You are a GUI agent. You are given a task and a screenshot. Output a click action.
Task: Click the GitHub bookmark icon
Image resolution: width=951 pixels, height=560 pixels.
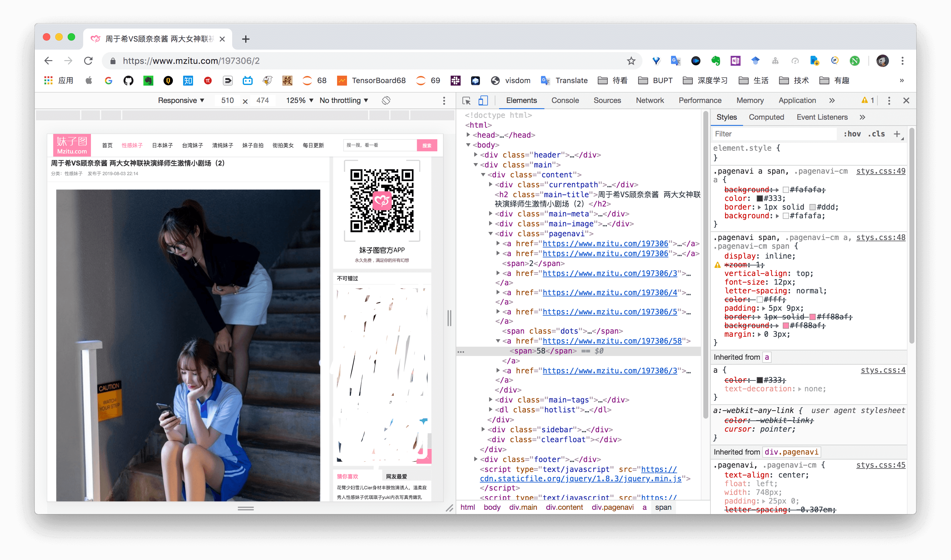(128, 80)
